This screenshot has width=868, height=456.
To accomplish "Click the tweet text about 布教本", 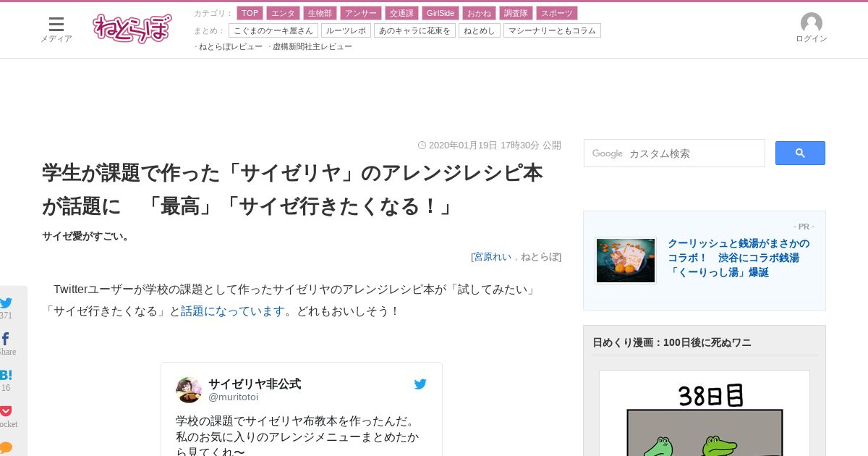I will [297, 436].
